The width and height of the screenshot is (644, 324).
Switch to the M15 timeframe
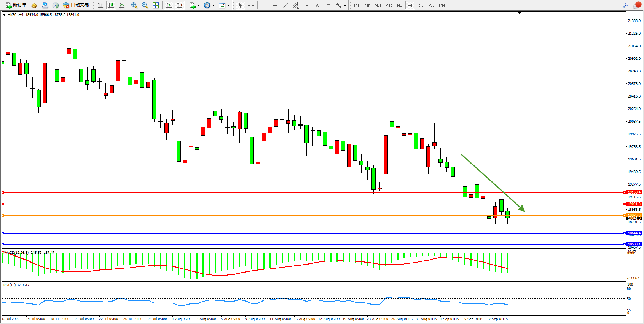click(378, 5)
